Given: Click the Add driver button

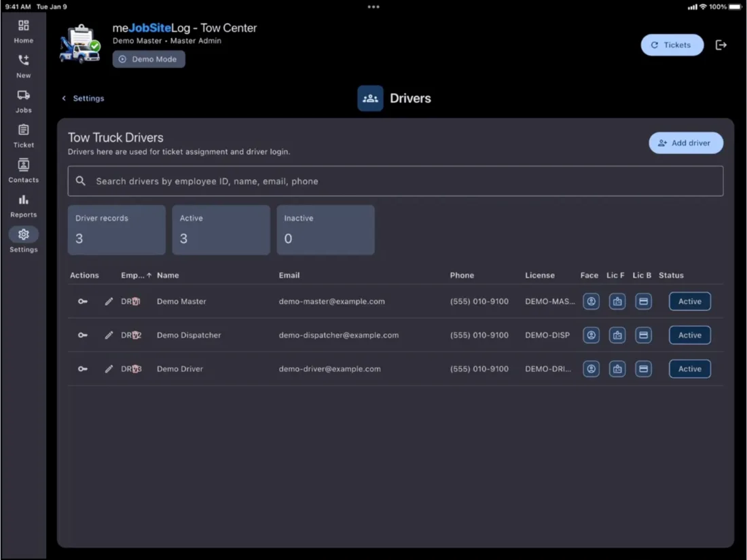Looking at the screenshot, I should coord(686,143).
